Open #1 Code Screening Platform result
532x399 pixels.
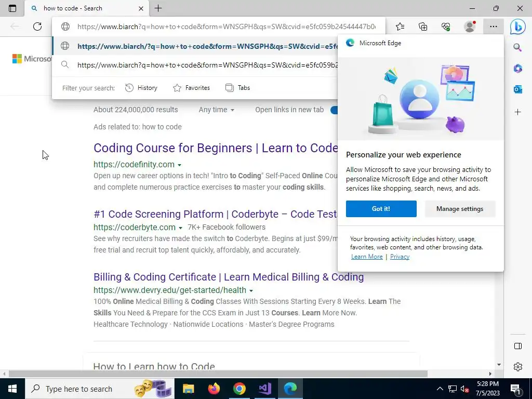coord(216,214)
